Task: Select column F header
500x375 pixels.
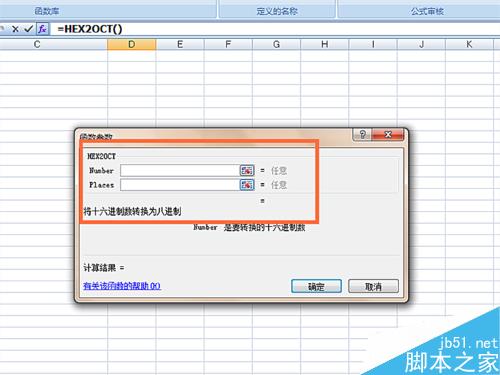Action: tap(228, 44)
